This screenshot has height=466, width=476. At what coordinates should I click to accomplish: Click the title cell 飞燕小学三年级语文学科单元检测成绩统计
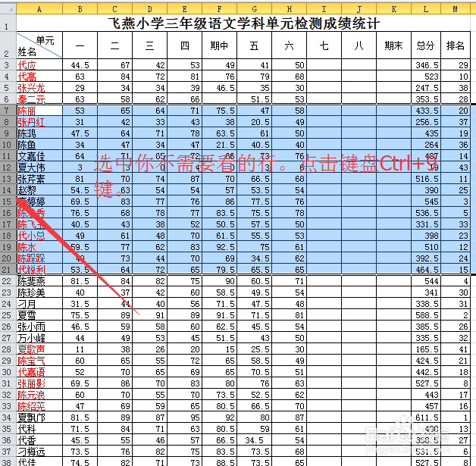click(x=243, y=23)
